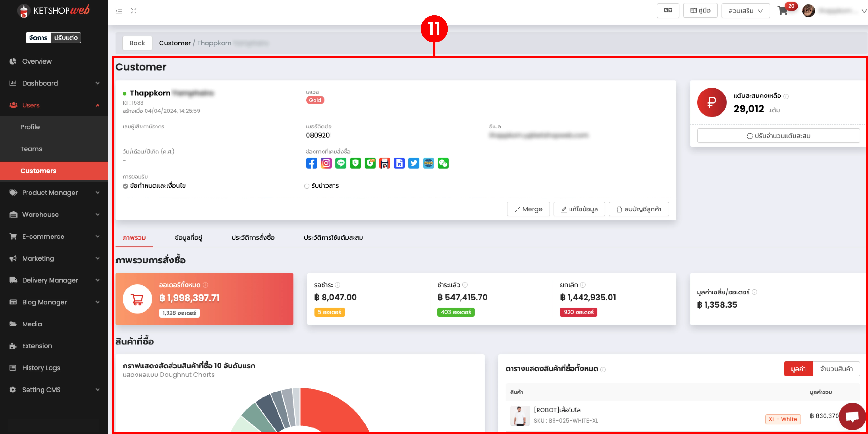Open the ส่วนเสริม dropdown

(745, 11)
